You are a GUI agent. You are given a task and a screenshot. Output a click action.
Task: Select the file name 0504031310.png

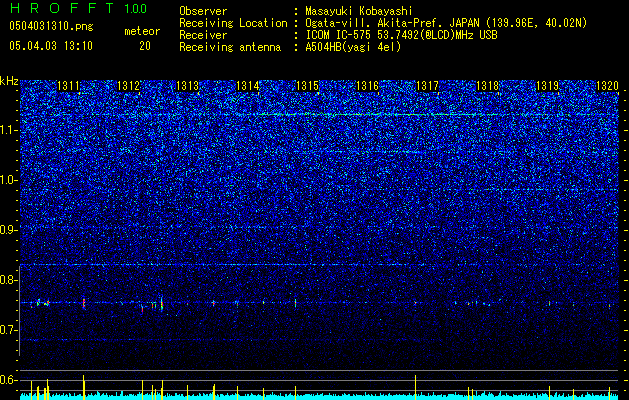coord(51,26)
